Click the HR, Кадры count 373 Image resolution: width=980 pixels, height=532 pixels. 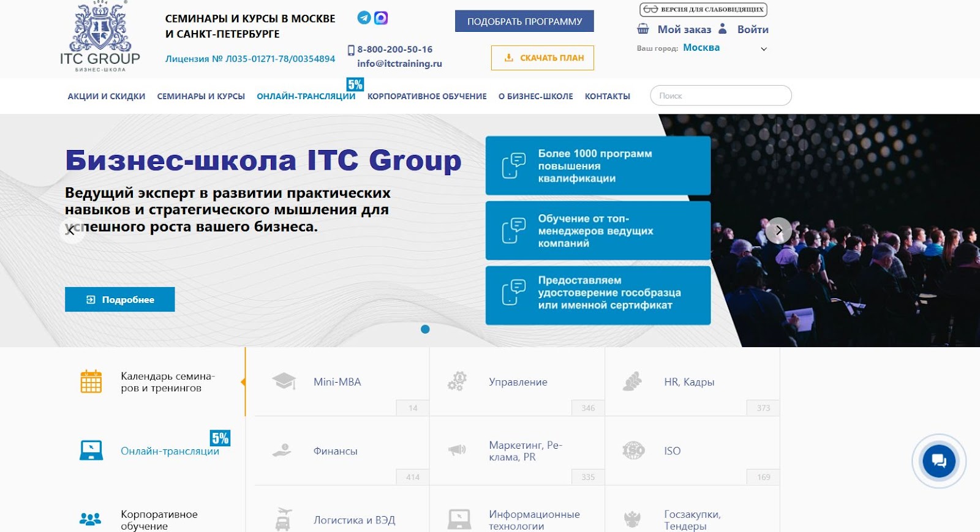click(763, 408)
